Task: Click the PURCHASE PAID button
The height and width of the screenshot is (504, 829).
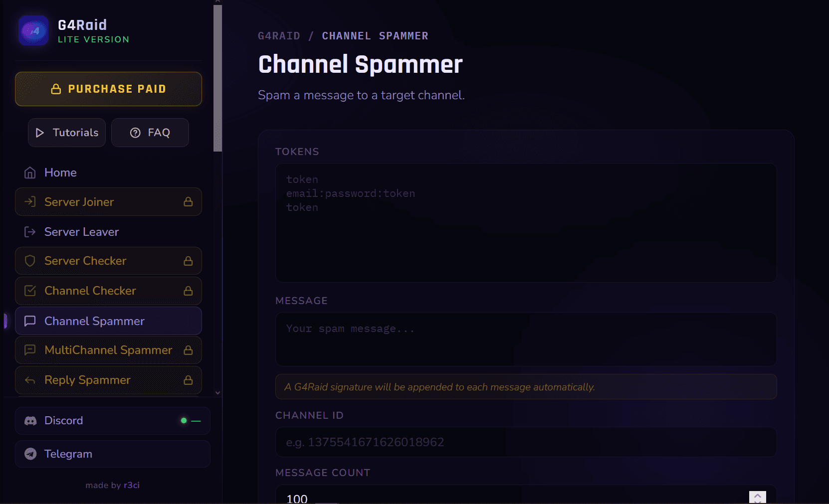Action: point(108,89)
